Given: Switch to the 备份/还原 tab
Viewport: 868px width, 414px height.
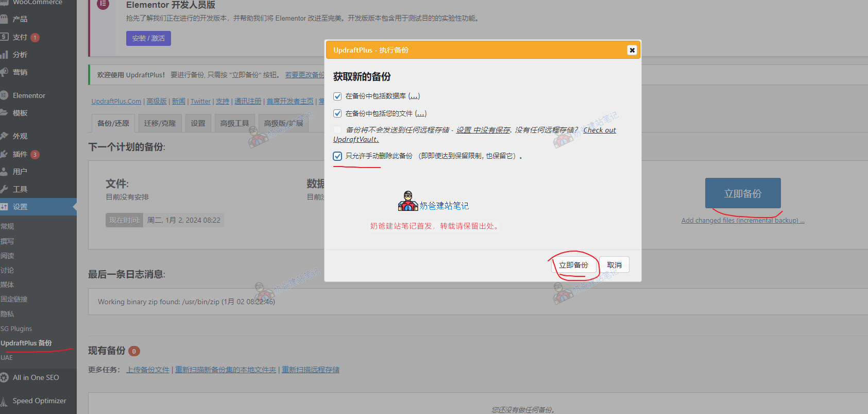Looking at the screenshot, I should tap(113, 123).
